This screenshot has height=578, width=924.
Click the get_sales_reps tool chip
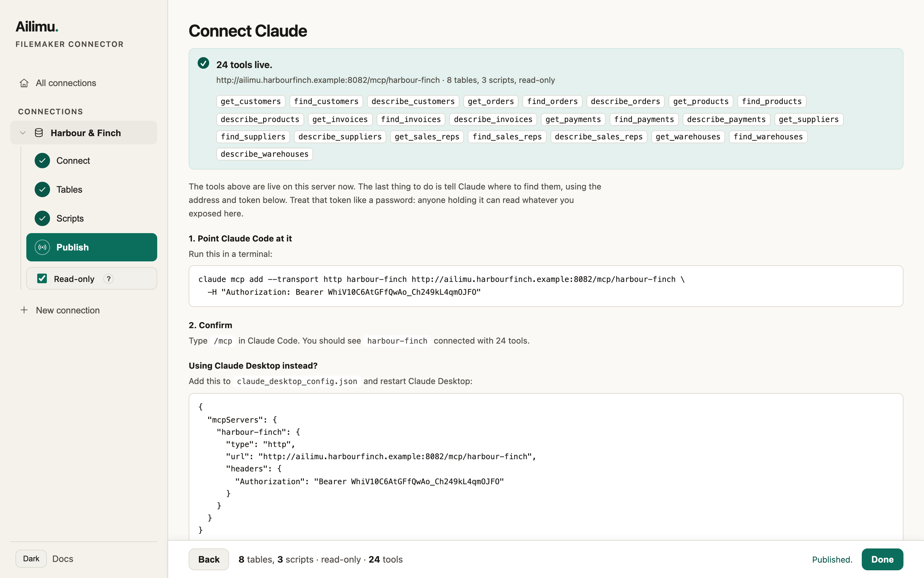tap(427, 136)
